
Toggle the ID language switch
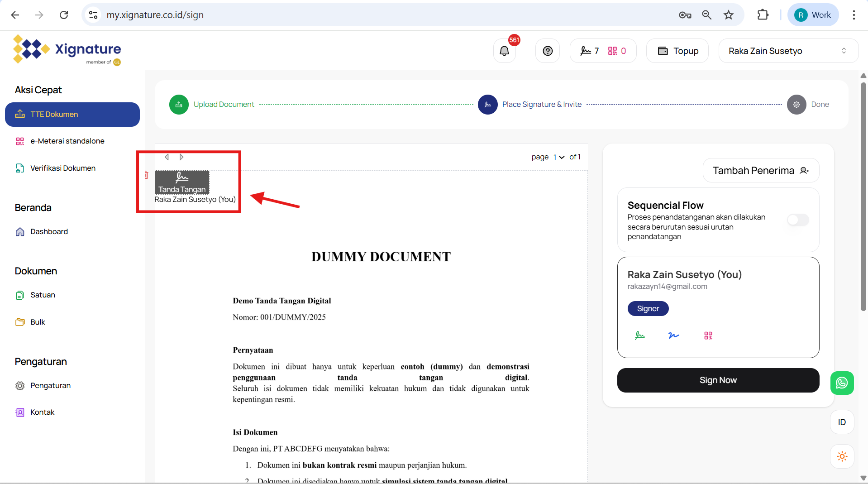pyautogui.click(x=842, y=422)
